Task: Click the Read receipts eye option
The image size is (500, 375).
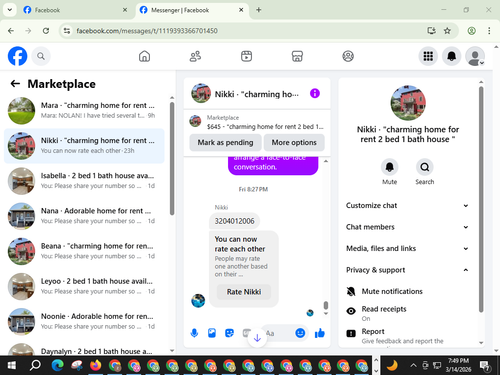Action: pos(407,313)
